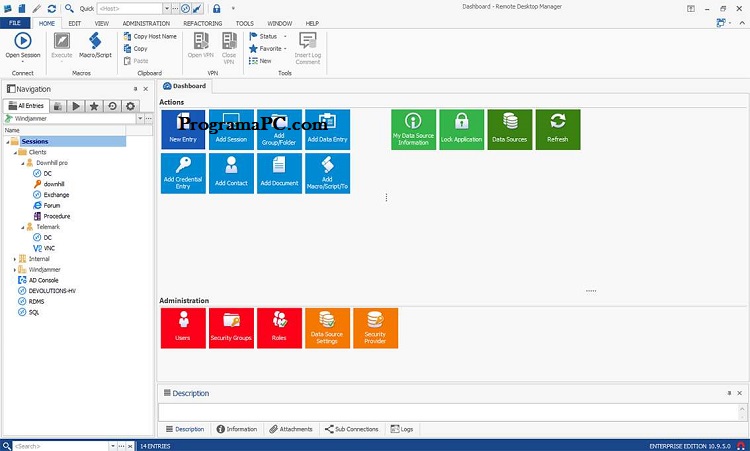Select the Exchange entry in tree
This screenshot has width=750, height=451.
tap(56, 194)
